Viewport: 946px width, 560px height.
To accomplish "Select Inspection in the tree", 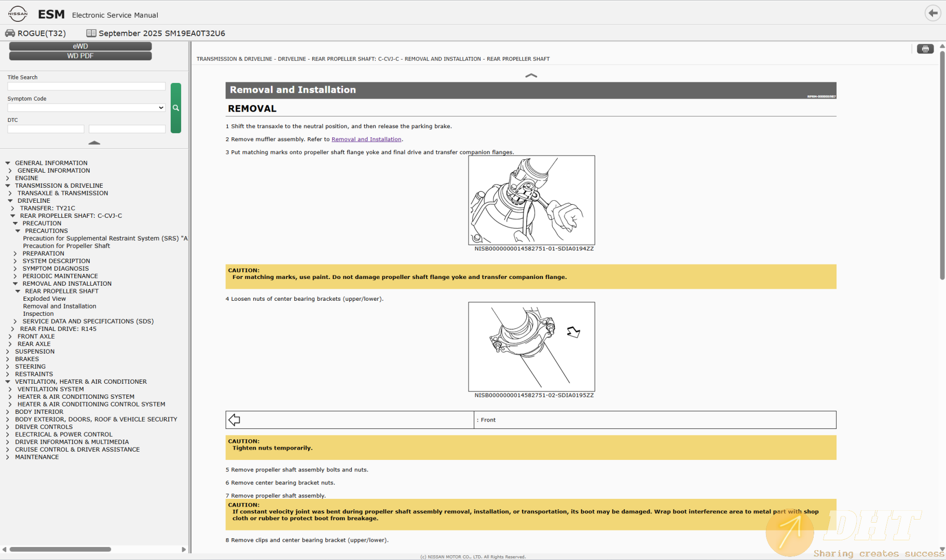I will tap(38, 314).
